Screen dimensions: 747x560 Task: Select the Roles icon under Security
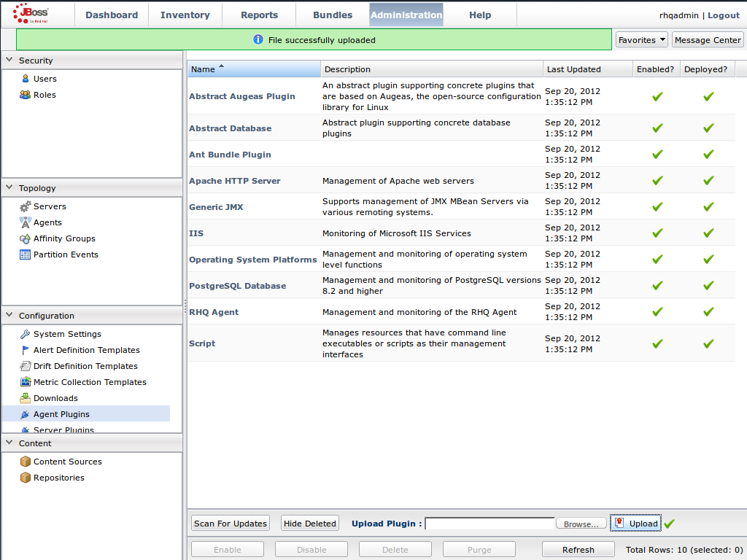tap(26, 95)
